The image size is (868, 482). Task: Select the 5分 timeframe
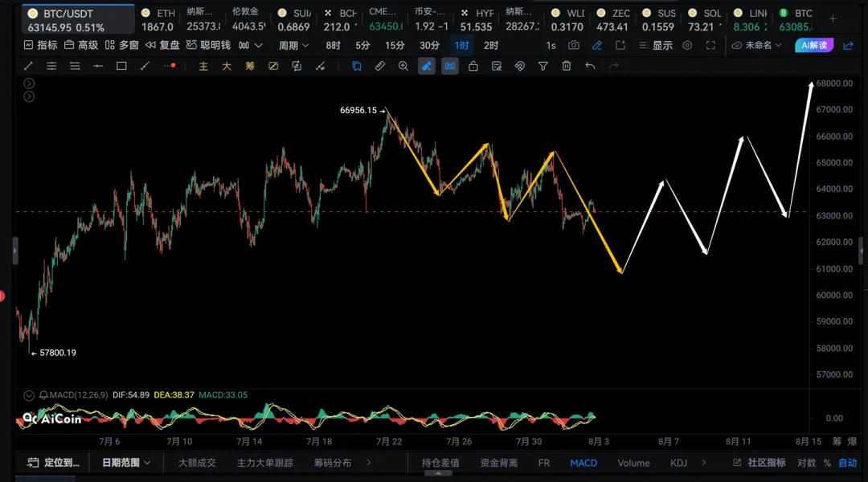click(x=362, y=45)
